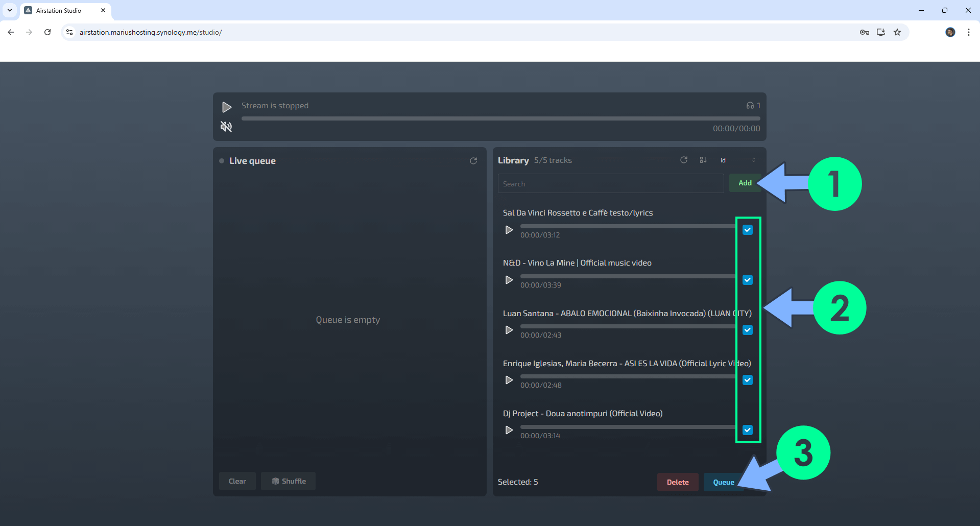Shuffle the live queue
This screenshot has height=526, width=980.
pos(289,481)
